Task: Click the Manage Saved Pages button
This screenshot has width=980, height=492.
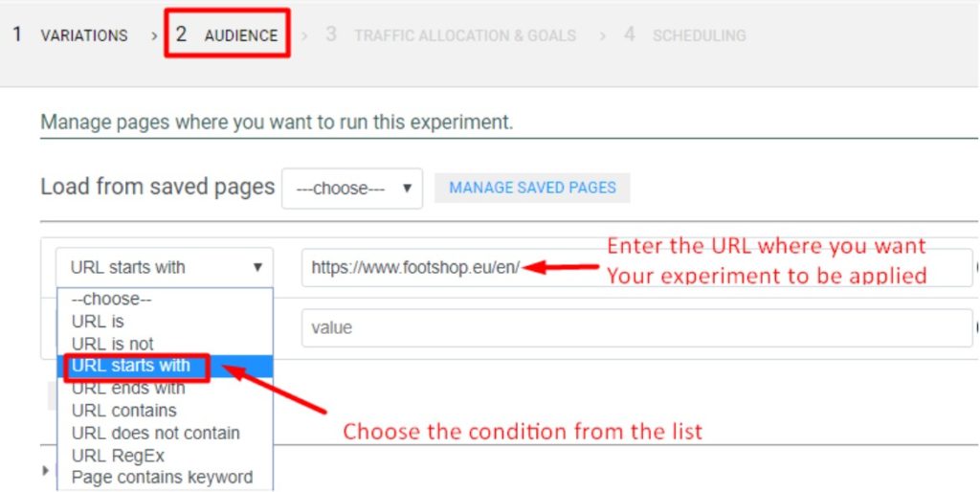Action: click(532, 188)
